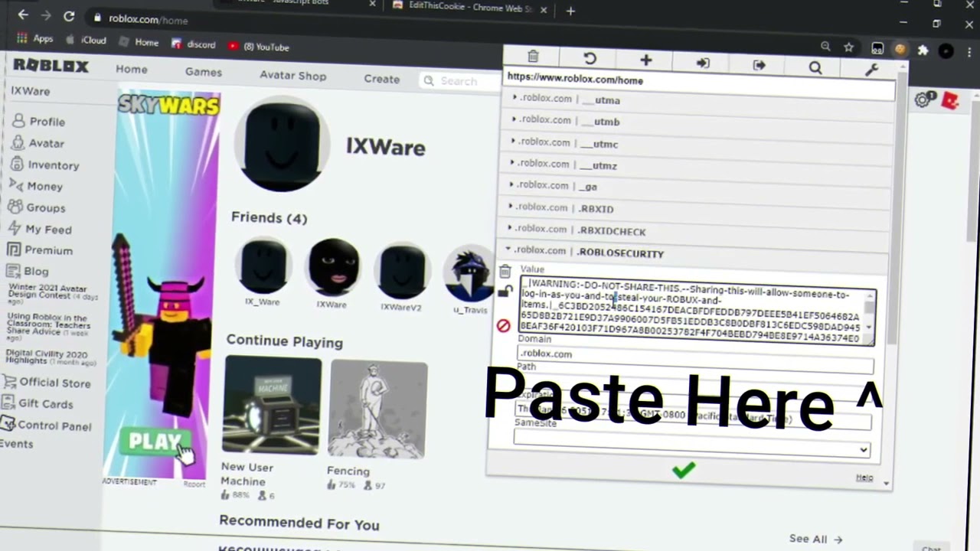
Task: Go back with browser back arrow
Action: pyautogui.click(x=23, y=14)
